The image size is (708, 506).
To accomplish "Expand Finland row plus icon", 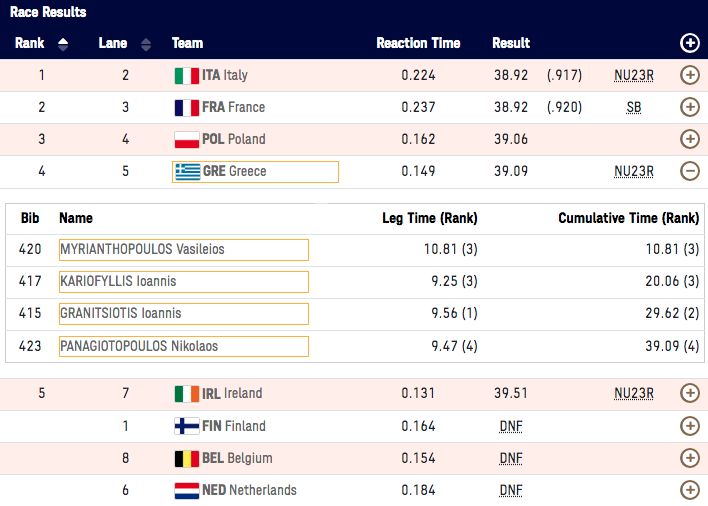I will tap(689, 426).
